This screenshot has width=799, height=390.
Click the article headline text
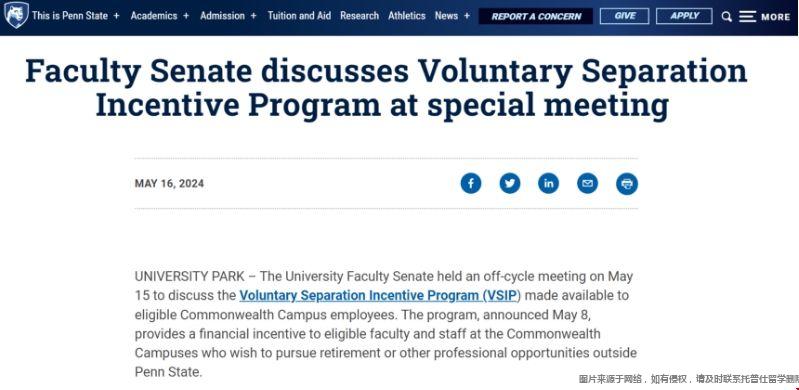pyautogui.click(x=386, y=88)
